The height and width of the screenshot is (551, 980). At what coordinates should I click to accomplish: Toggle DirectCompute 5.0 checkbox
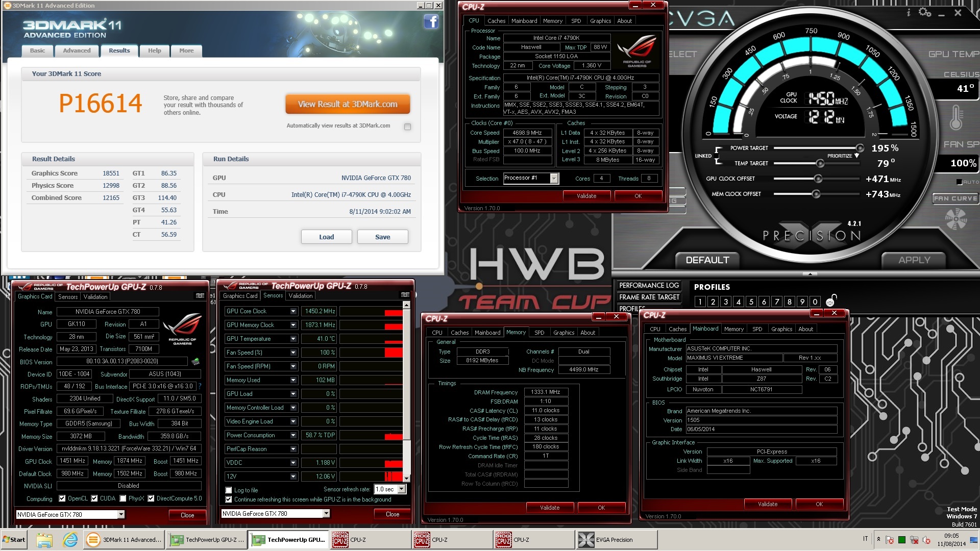point(151,498)
